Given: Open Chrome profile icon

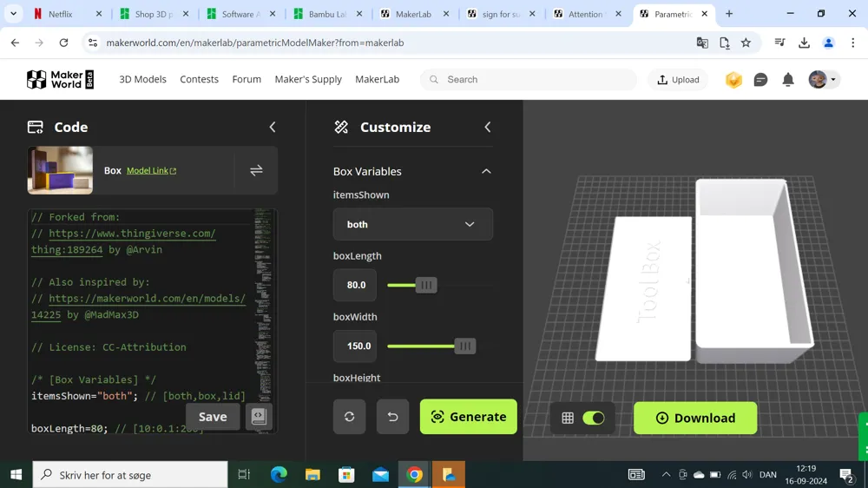Looking at the screenshot, I should pos(828,43).
